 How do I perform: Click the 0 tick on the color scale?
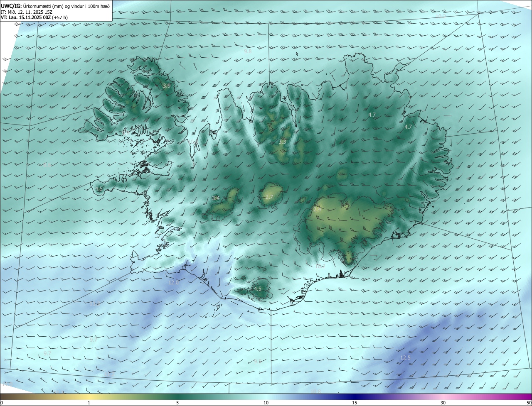point(2,403)
